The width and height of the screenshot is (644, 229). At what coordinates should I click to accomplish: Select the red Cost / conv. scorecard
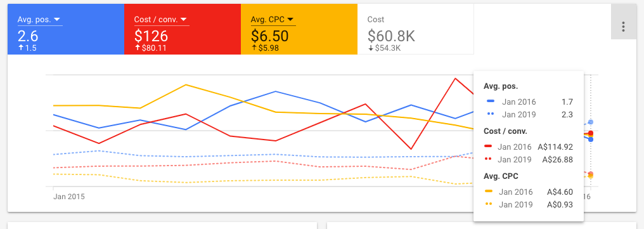tap(183, 29)
